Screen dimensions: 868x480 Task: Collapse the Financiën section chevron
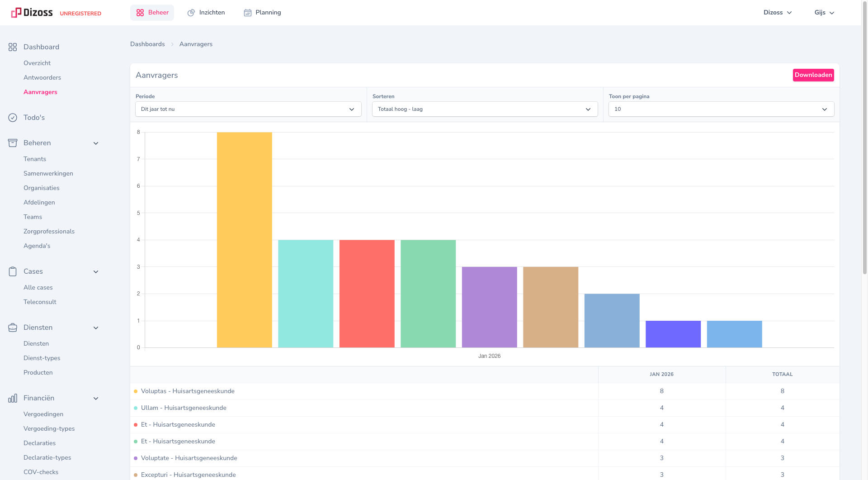click(x=96, y=399)
